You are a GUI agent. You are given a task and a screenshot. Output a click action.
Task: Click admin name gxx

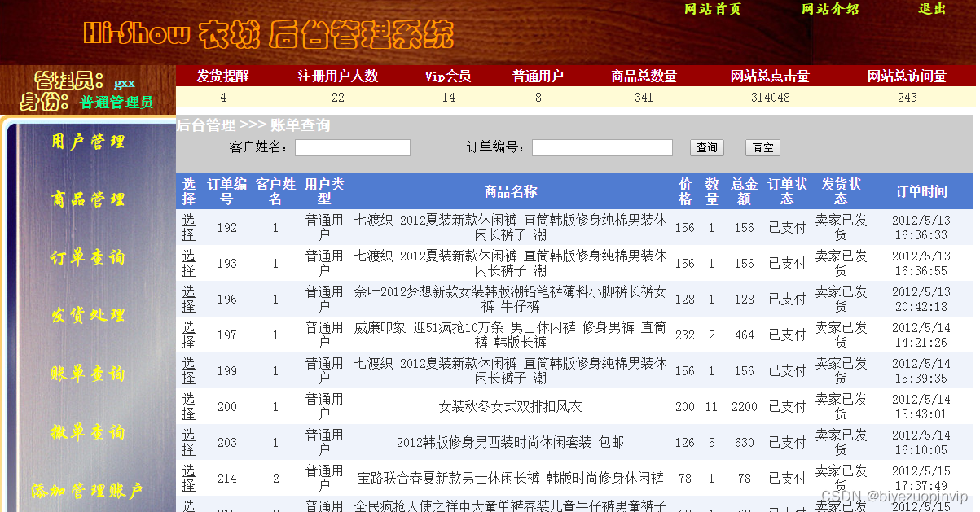(x=125, y=83)
